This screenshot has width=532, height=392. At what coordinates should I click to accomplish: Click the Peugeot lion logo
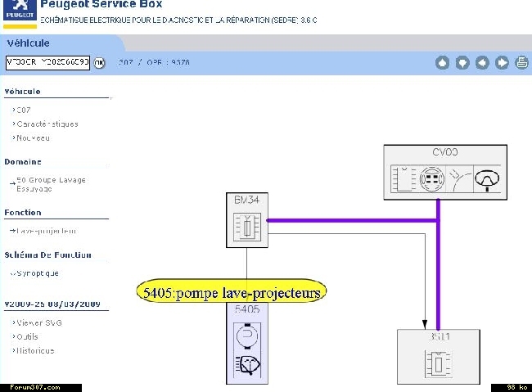(20, 10)
